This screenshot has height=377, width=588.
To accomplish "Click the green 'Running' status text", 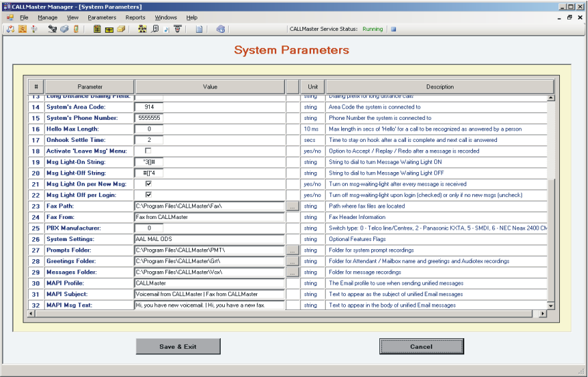I will click(x=373, y=29).
